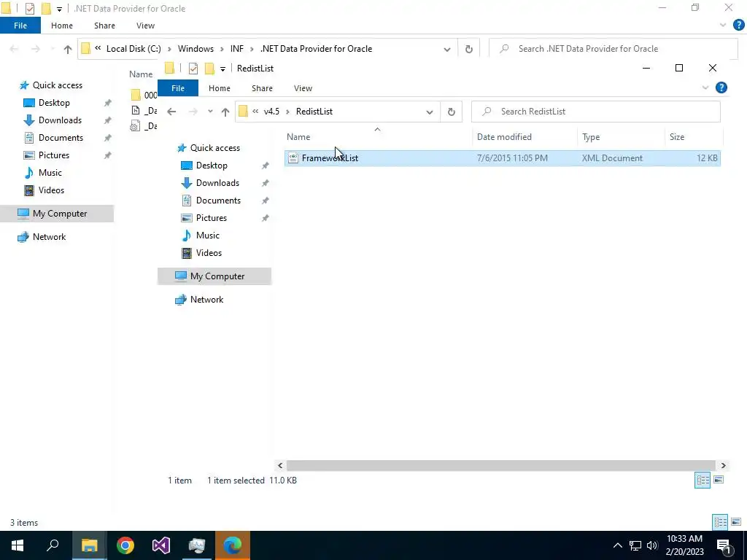
Task: Open Help in .NET Data Provider window
Action: click(x=738, y=26)
